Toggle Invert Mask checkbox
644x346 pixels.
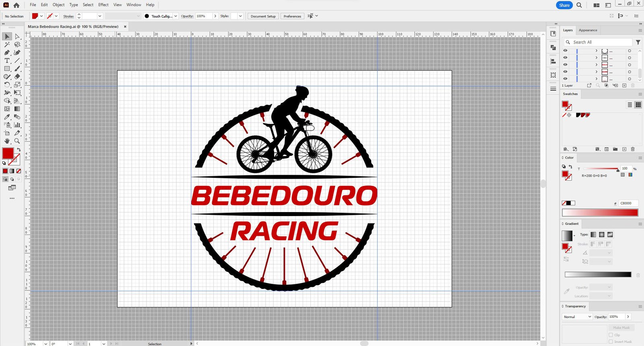click(611, 342)
